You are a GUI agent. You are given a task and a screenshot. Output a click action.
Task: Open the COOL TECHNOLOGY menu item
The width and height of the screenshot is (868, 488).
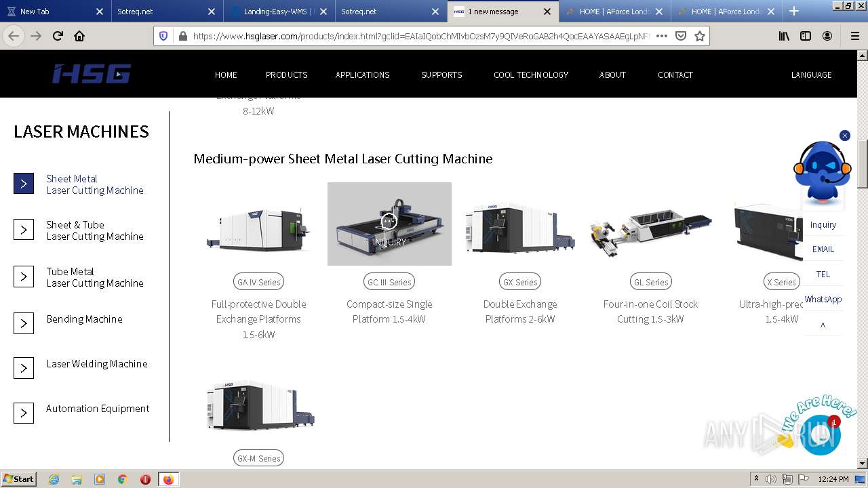coord(531,75)
